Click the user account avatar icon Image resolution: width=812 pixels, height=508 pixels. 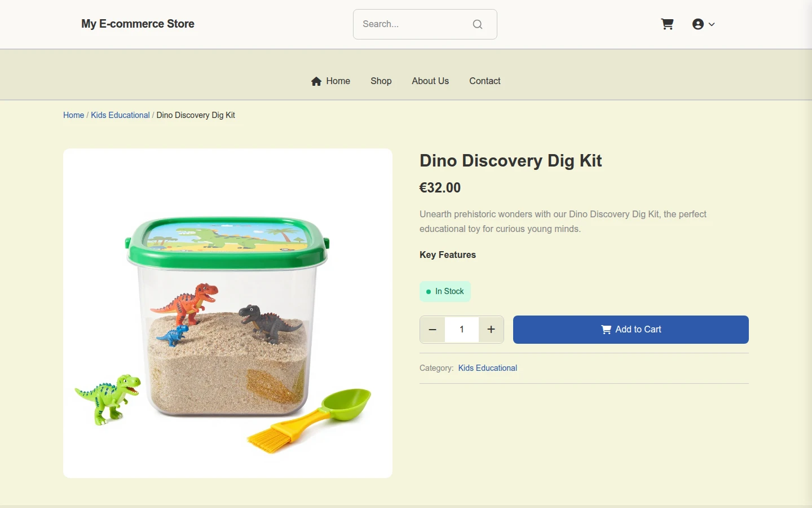698,24
